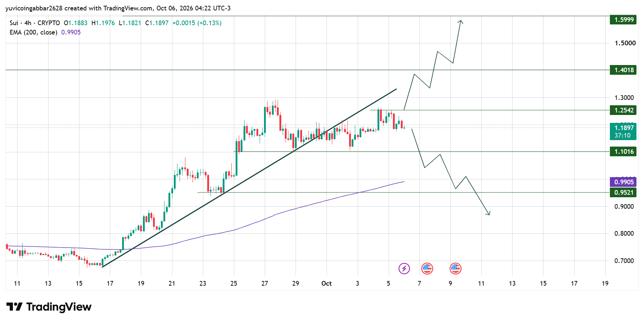Click the 0.8000 price axis tick

click(624, 234)
